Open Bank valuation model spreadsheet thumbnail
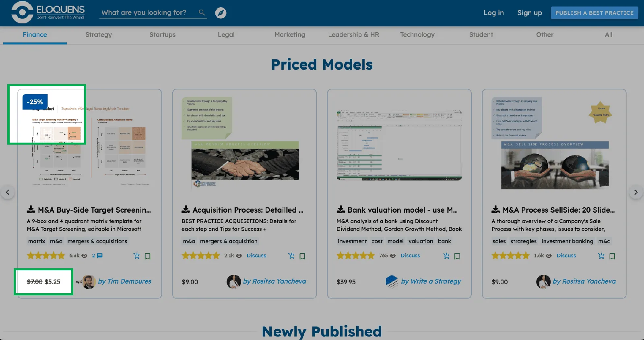The height and width of the screenshot is (340, 644). pos(399,144)
